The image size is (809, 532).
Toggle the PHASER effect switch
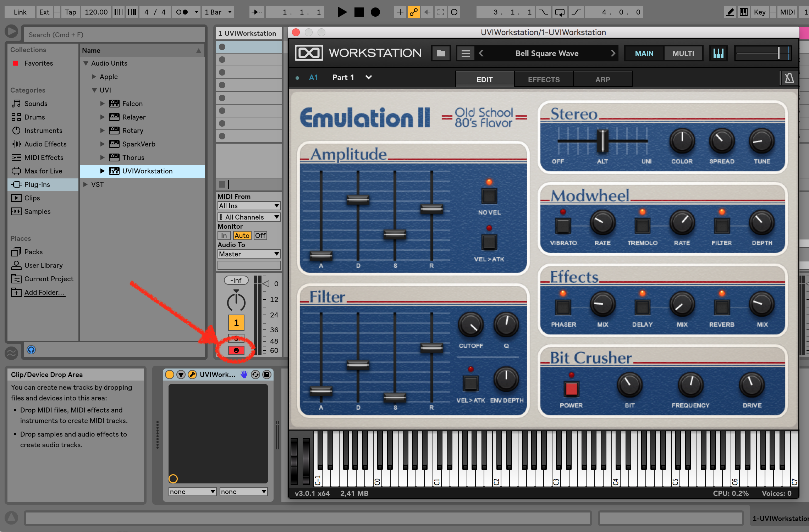point(563,307)
